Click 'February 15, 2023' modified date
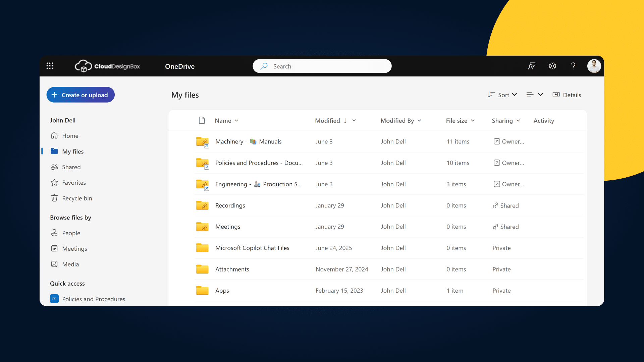The image size is (644, 362). (339, 291)
